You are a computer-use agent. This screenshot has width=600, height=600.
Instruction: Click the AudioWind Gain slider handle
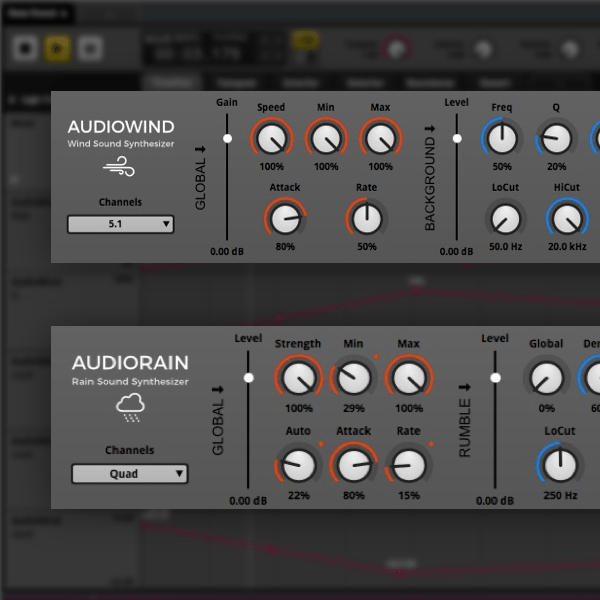tap(227, 138)
